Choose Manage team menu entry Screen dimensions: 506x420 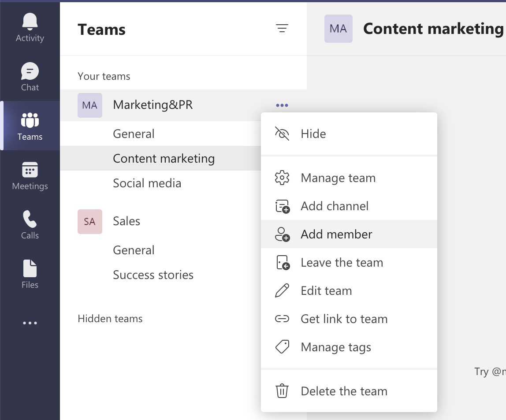pyautogui.click(x=349, y=178)
